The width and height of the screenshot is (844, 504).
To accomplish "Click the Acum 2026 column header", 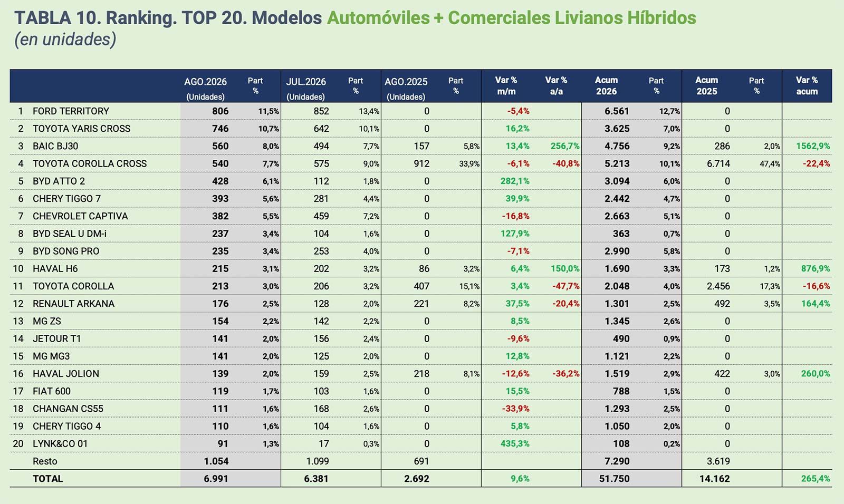I will click(606, 85).
